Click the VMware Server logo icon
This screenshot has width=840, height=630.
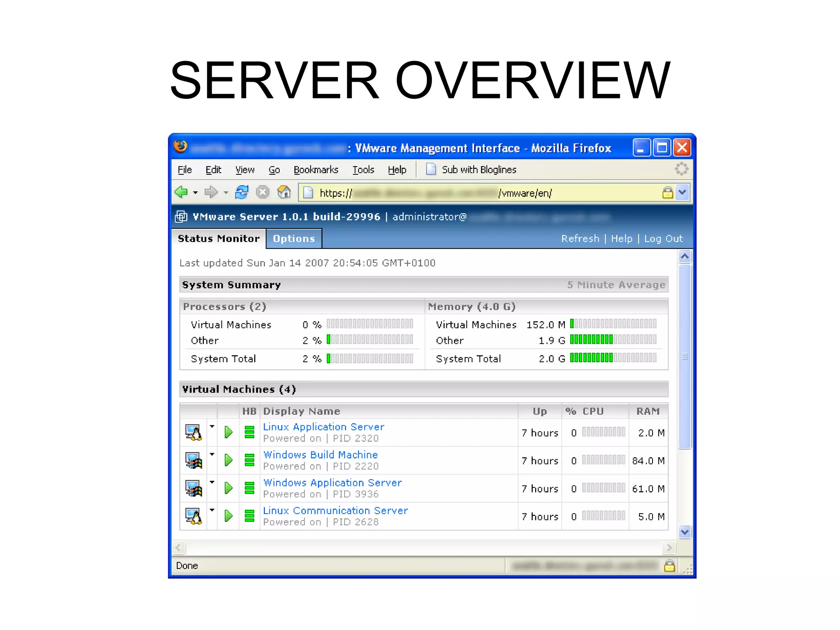tap(181, 217)
